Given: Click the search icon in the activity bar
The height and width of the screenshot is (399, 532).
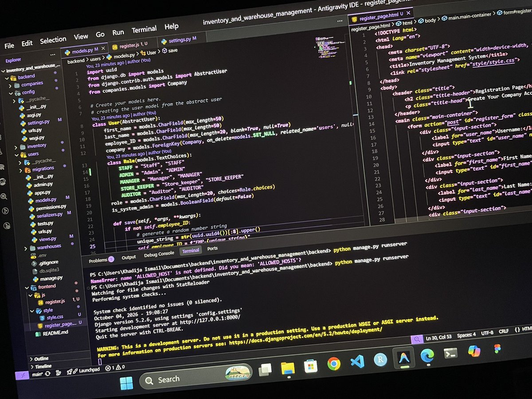Looking at the screenshot, I should pyautogui.click(x=4, y=196).
